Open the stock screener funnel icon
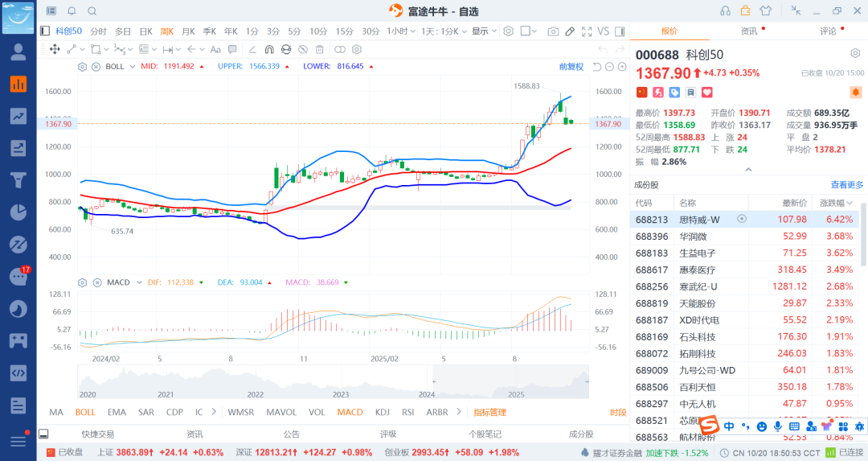The image size is (868, 461). 18,180
